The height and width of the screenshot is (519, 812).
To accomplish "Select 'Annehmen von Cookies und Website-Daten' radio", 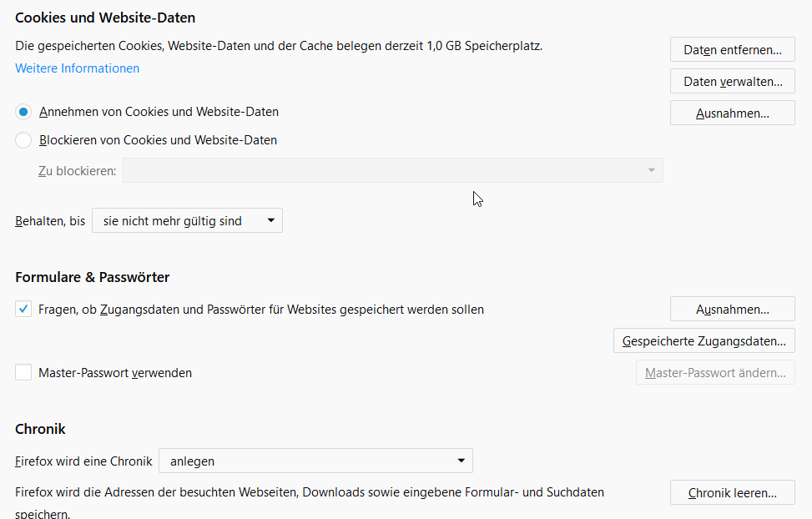I will [23, 112].
